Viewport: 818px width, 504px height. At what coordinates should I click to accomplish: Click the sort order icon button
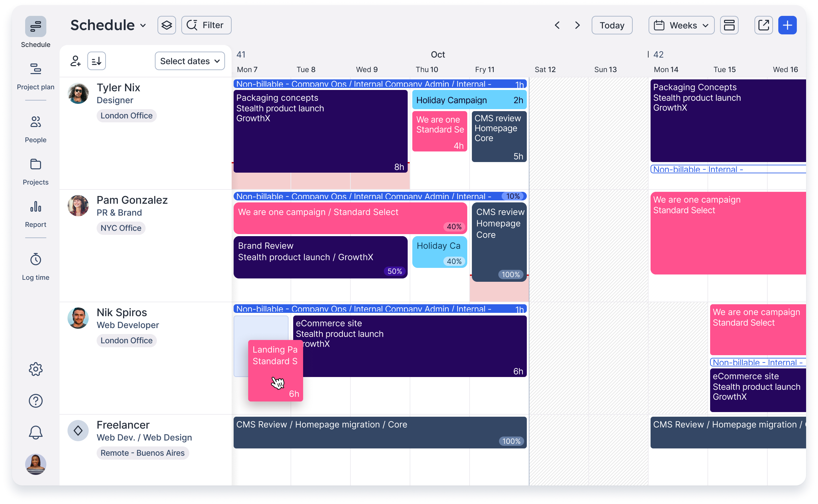click(x=97, y=61)
